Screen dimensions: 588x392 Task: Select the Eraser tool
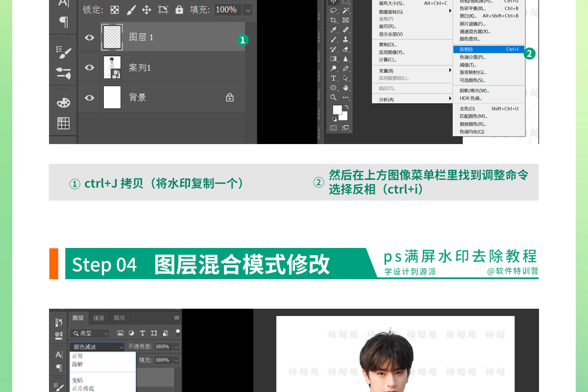pyautogui.click(x=345, y=49)
